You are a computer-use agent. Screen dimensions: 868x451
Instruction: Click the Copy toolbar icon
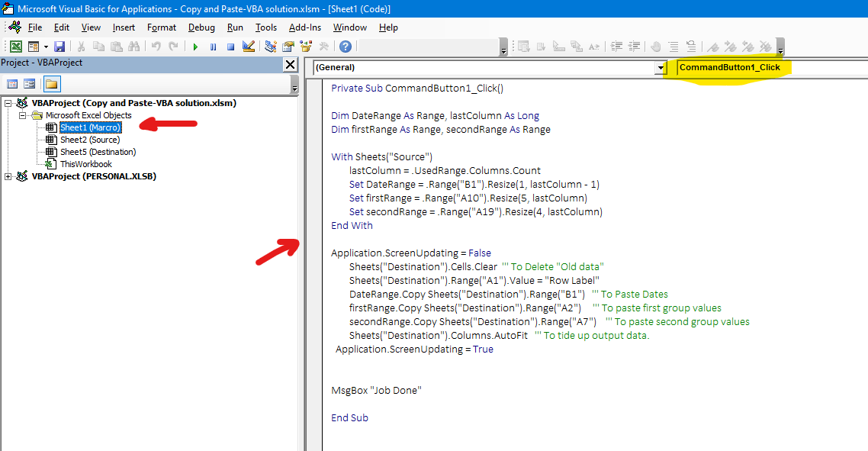[98, 47]
